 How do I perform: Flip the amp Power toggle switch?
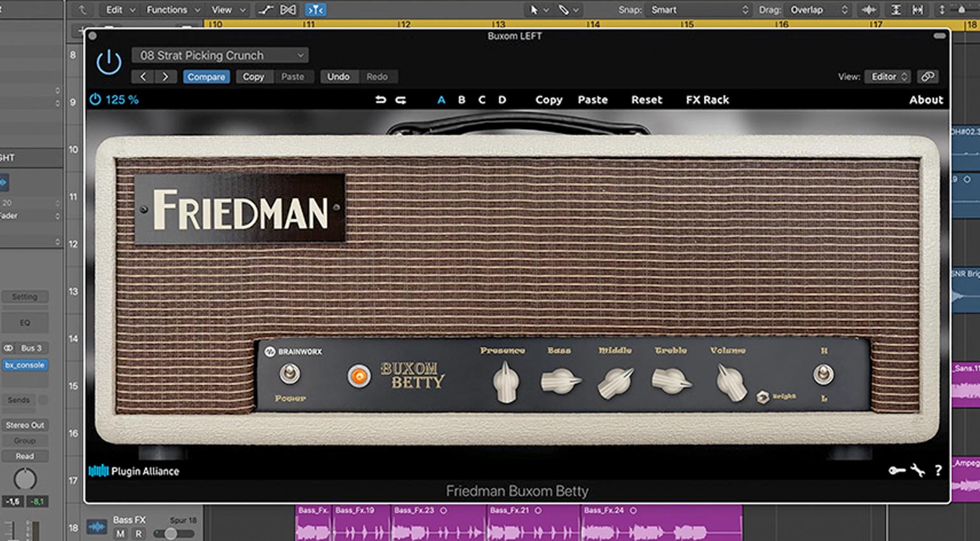(290, 374)
